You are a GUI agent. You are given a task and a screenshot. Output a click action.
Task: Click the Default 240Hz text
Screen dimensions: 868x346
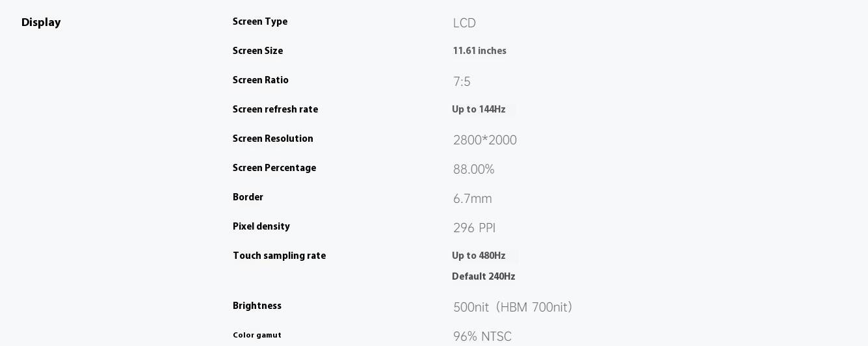tap(483, 277)
